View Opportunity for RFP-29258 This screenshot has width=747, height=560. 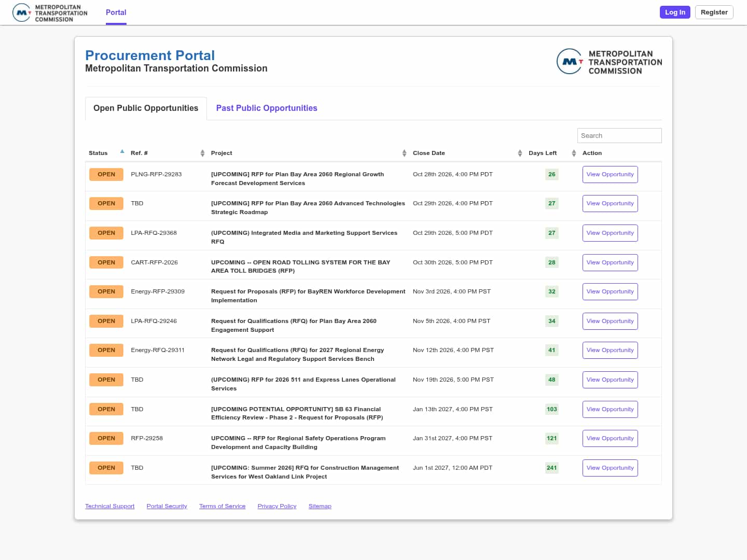point(610,438)
